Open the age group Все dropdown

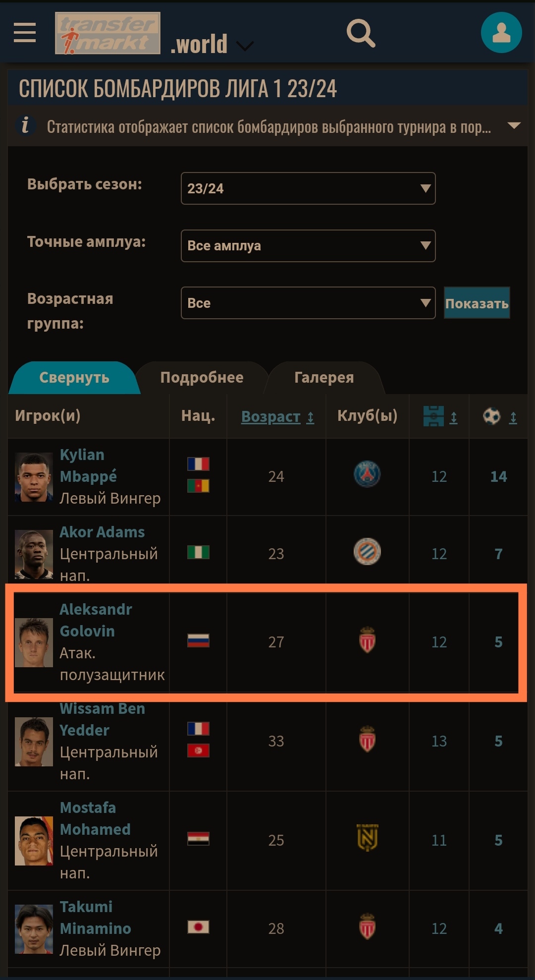(308, 303)
